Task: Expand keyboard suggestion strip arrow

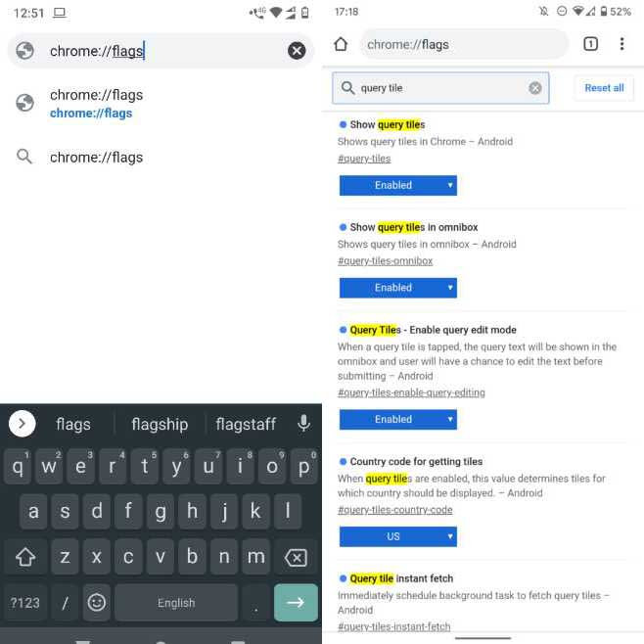Action: [22, 424]
